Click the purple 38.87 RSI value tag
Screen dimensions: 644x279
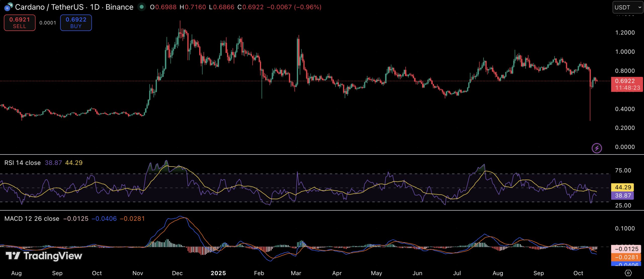click(623, 195)
